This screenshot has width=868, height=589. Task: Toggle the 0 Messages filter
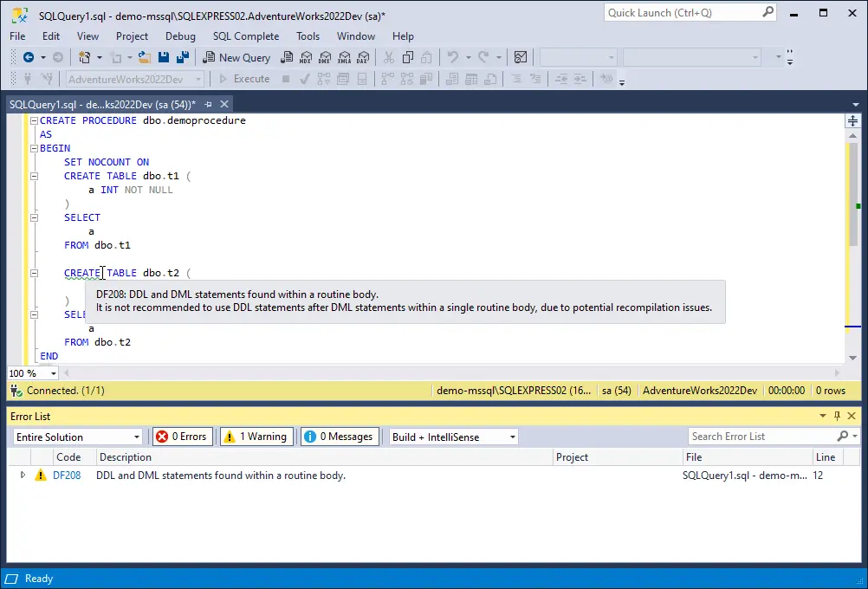(339, 436)
